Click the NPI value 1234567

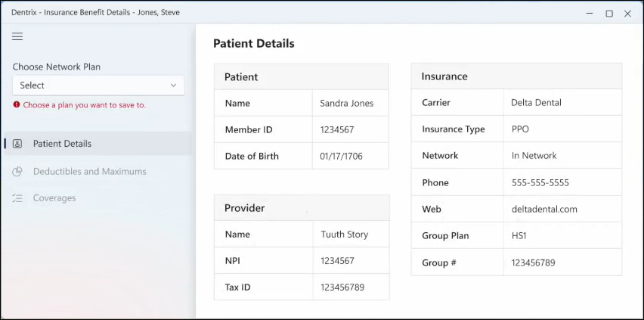tap(337, 261)
